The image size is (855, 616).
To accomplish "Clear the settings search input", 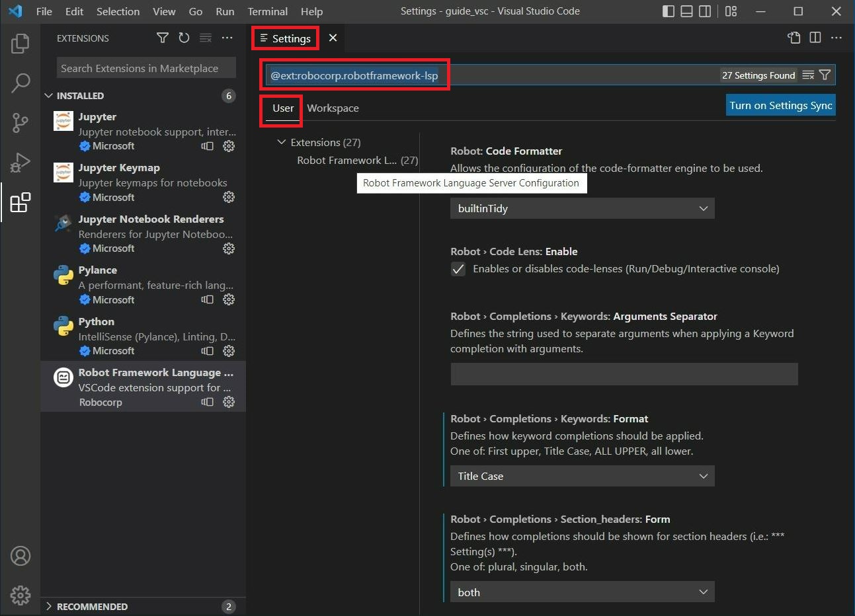I will tap(808, 75).
